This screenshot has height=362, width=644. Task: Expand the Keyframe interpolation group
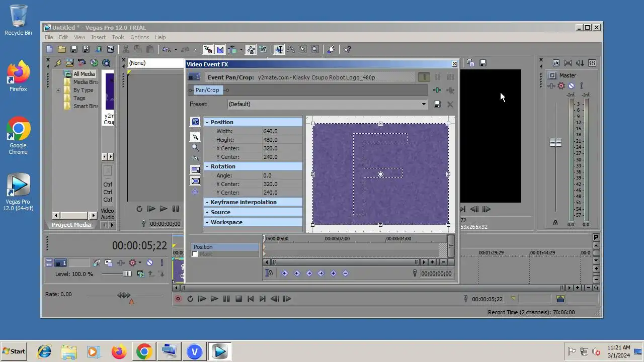click(207, 202)
